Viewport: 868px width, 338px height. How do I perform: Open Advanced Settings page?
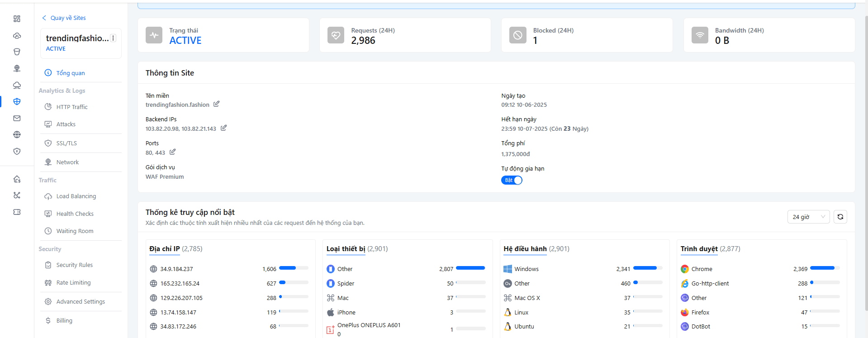click(81, 301)
